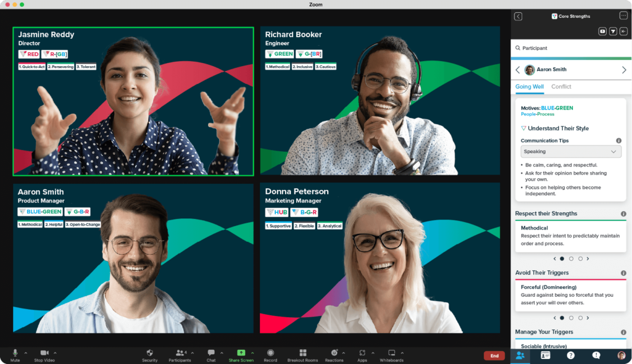Collapse the Core Strengths side panel
This screenshot has height=364, width=632.
(x=623, y=31)
